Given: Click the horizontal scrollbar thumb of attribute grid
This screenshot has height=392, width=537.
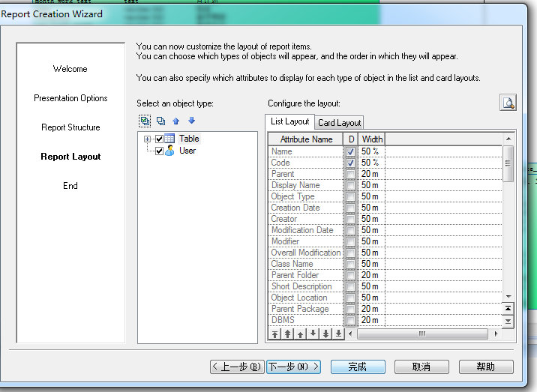Looking at the screenshot, I should (422, 334).
